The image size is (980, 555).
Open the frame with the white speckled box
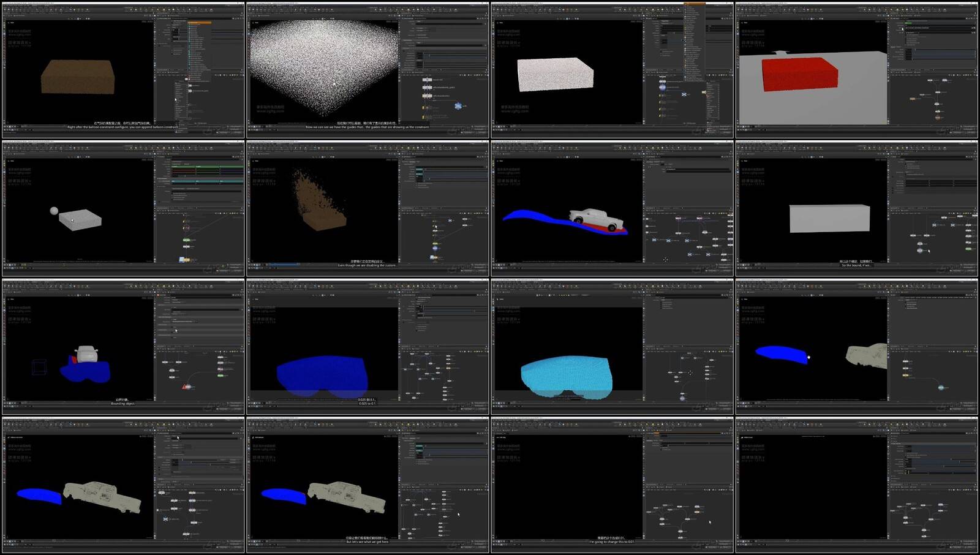[x=612, y=69]
